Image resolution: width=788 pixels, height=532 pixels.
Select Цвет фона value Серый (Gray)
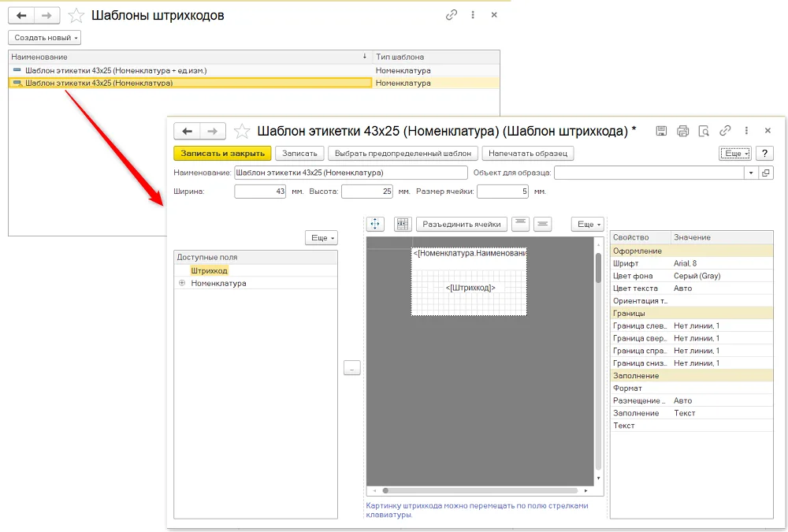(x=697, y=276)
